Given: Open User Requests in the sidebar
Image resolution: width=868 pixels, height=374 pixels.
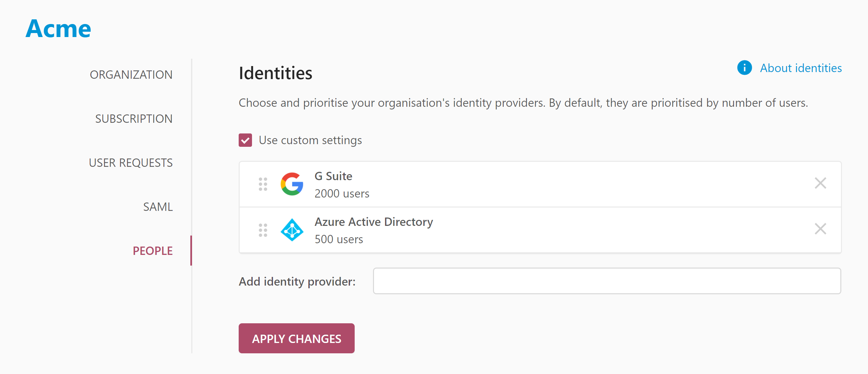Looking at the screenshot, I should [x=131, y=163].
